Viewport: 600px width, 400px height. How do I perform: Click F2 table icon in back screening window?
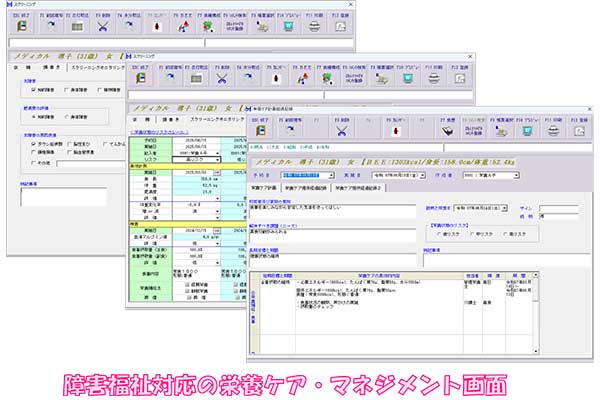click(77, 26)
